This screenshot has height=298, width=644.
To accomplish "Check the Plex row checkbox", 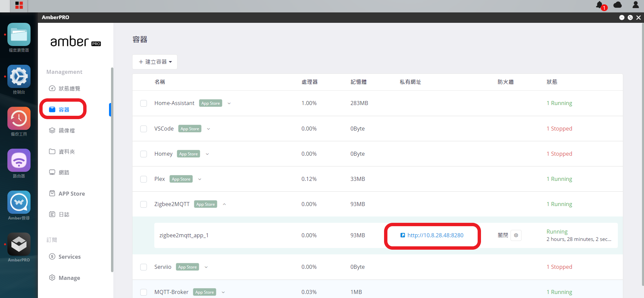I will [144, 179].
